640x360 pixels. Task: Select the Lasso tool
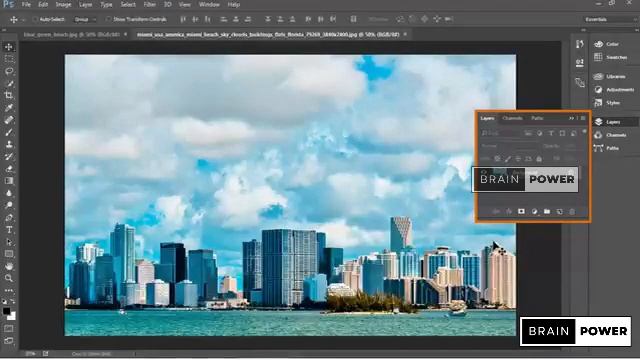pyautogui.click(x=9, y=71)
